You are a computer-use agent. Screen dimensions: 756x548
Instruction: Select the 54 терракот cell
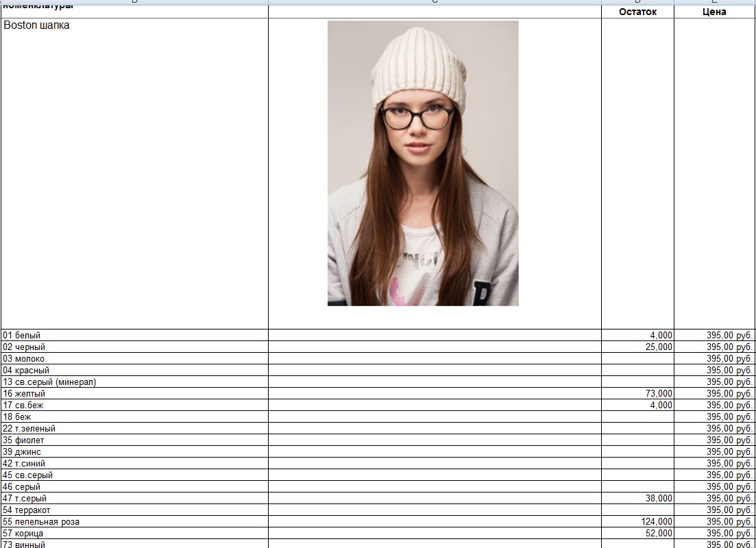click(134, 510)
